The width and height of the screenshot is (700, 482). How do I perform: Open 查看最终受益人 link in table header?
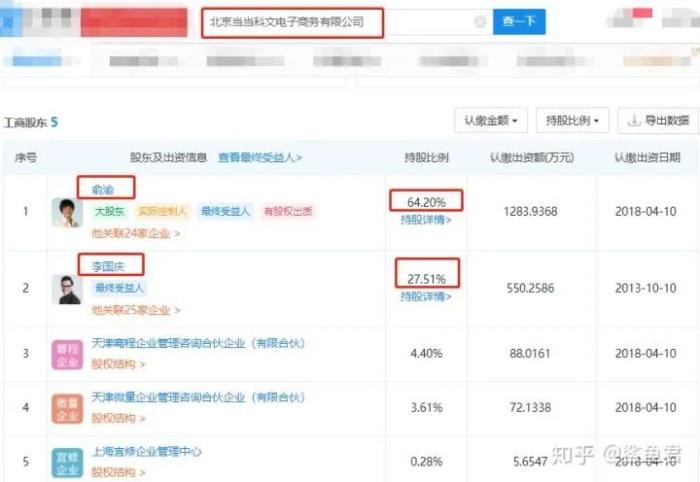pos(260,157)
